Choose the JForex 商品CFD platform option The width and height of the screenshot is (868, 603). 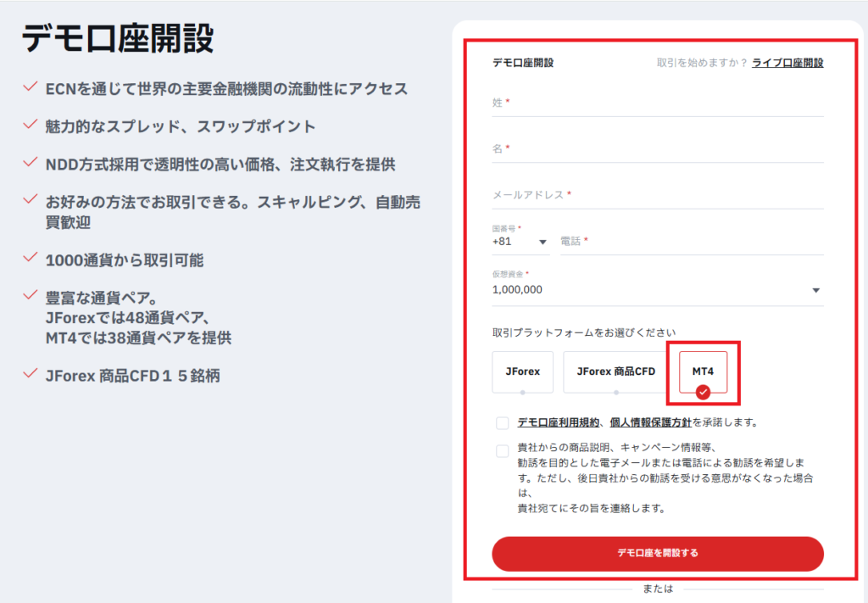coord(616,371)
